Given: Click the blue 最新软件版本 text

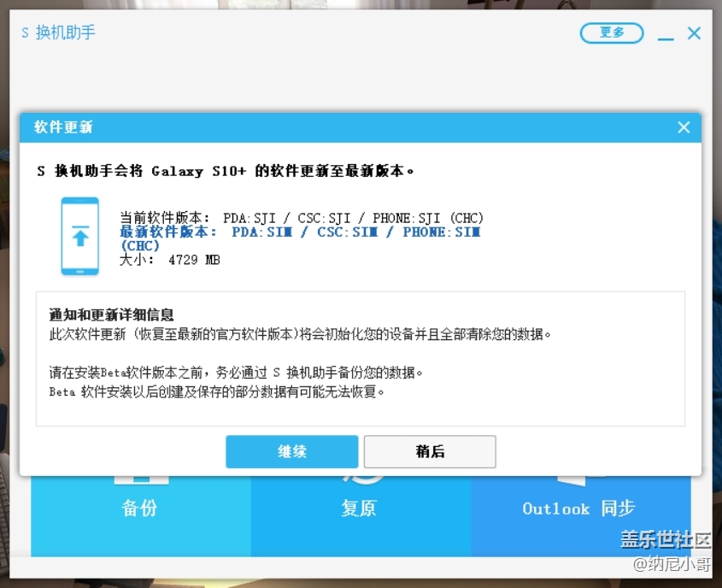Looking at the screenshot, I should coord(300,232).
